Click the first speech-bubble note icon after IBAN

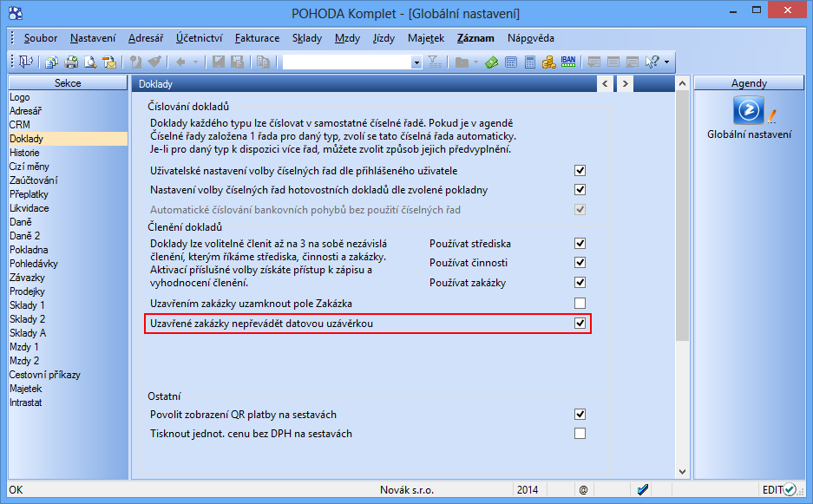(594, 62)
